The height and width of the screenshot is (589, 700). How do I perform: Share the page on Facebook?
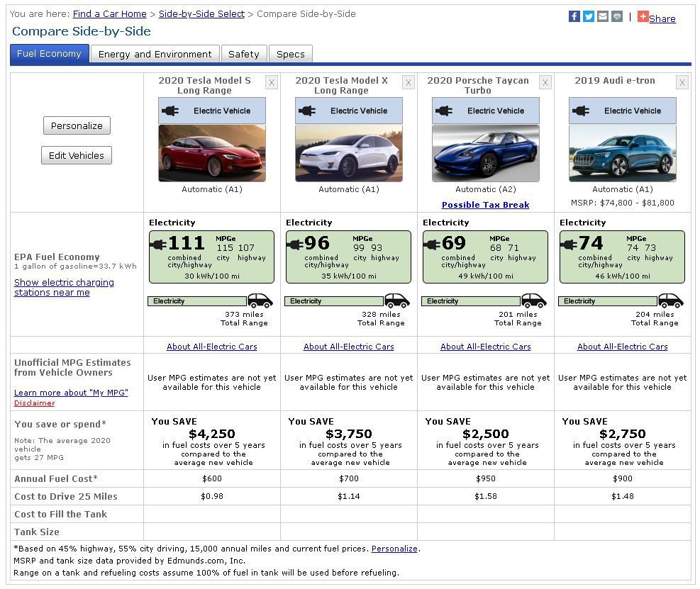[574, 16]
